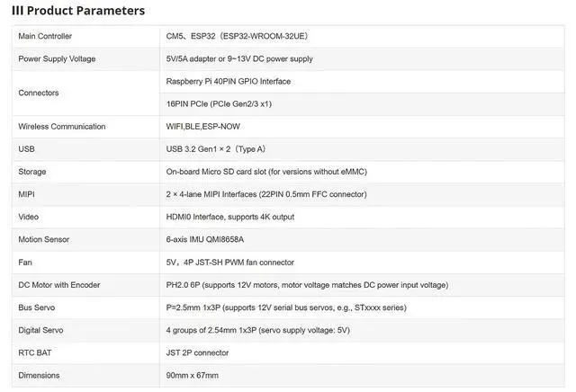Click the 90mm x 67mm dimensions value

click(x=192, y=376)
